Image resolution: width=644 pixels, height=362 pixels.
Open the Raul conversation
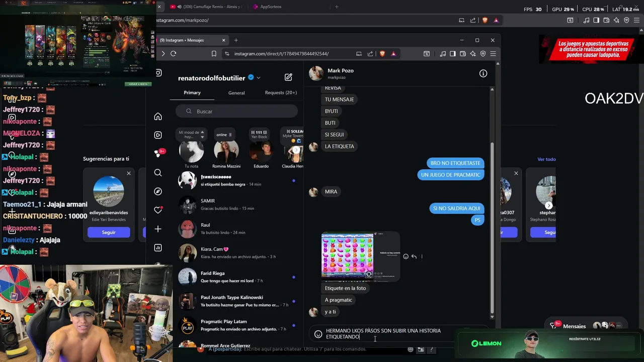pyautogui.click(x=236, y=229)
